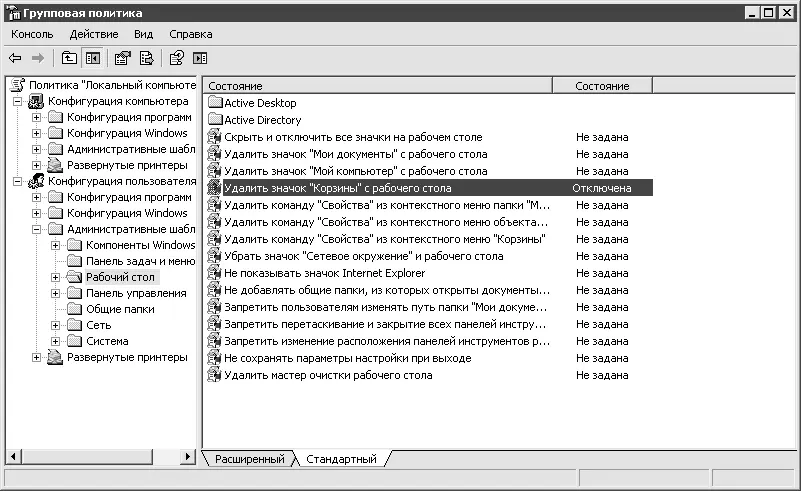Collapse the "Конфигурация компьютера" tree node

18,101
